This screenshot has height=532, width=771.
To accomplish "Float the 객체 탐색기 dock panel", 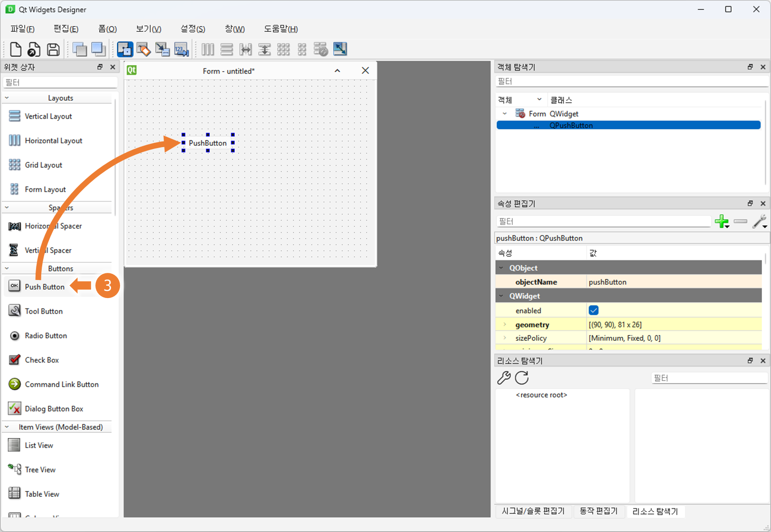I will (750, 67).
